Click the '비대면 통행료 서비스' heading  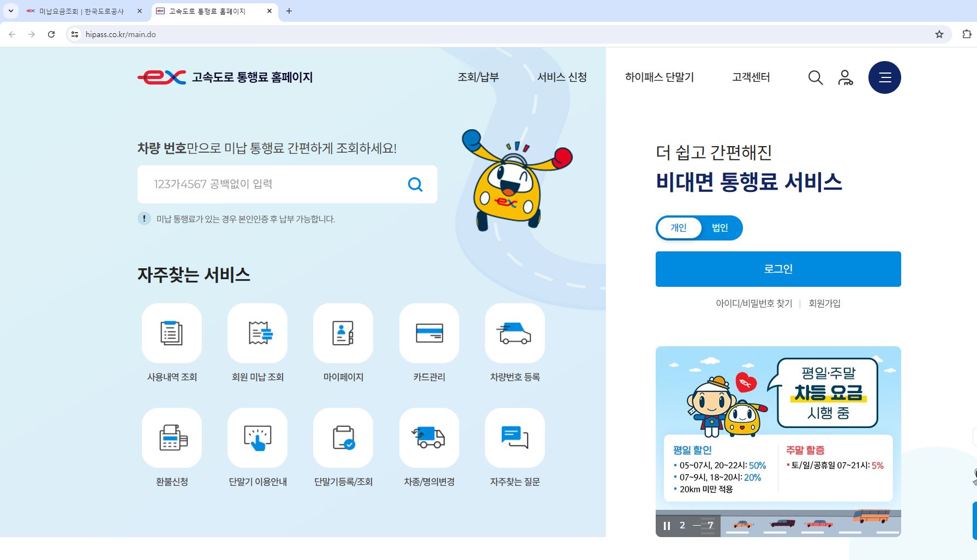click(x=749, y=182)
